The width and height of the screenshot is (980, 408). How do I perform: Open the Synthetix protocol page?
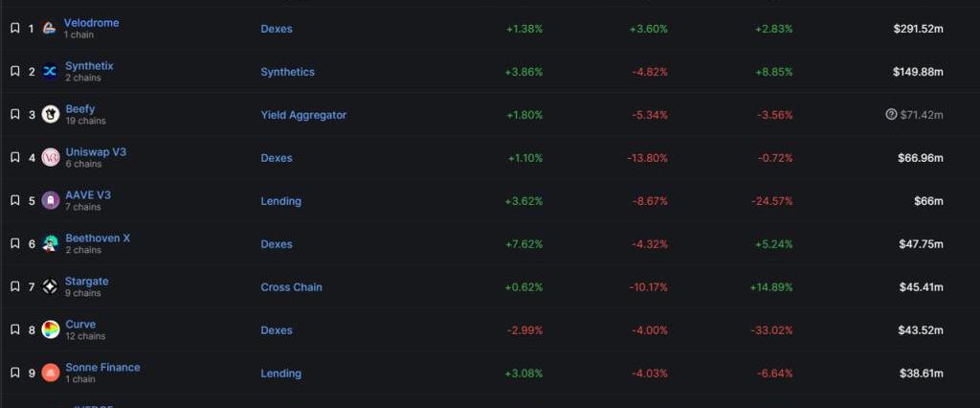pos(89,66)
